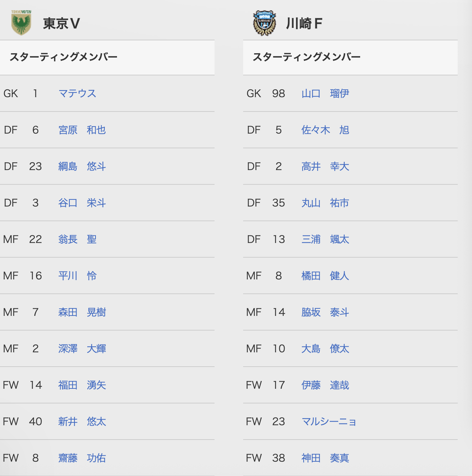Open 谷口 栄斗 player link

tap(82, 203)
